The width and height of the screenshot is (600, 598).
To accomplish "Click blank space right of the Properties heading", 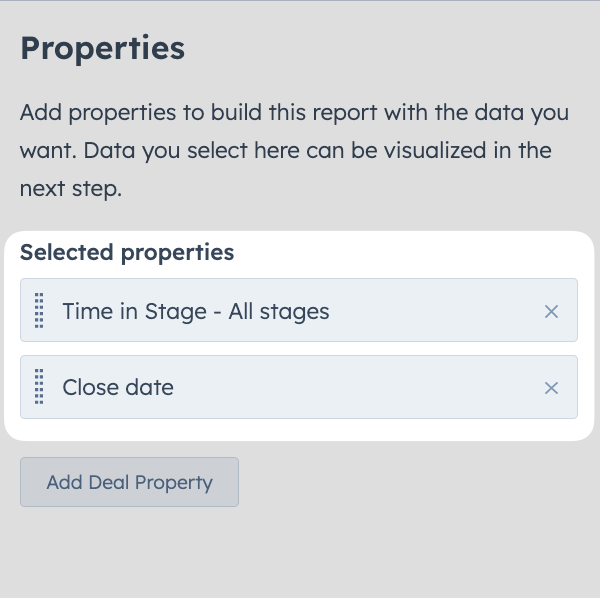I will click(x=390, y=48).
